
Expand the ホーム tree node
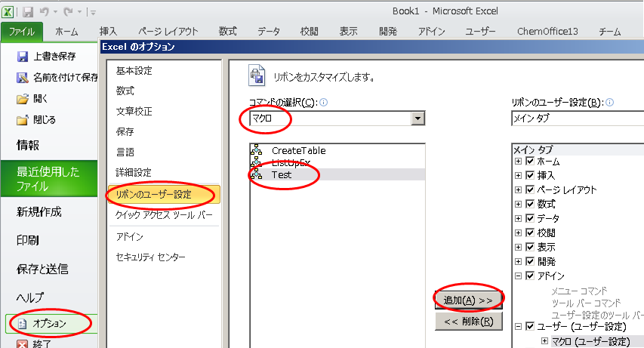tap(519, 161)
